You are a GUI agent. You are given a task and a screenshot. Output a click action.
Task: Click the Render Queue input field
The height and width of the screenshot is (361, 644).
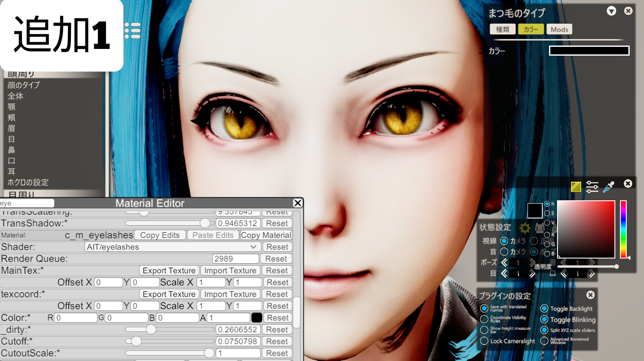tap(235, 259)
